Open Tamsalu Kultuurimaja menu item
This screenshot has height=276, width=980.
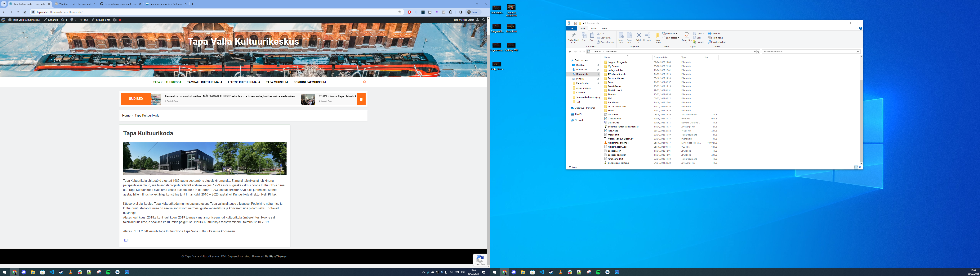coord(205,82)
